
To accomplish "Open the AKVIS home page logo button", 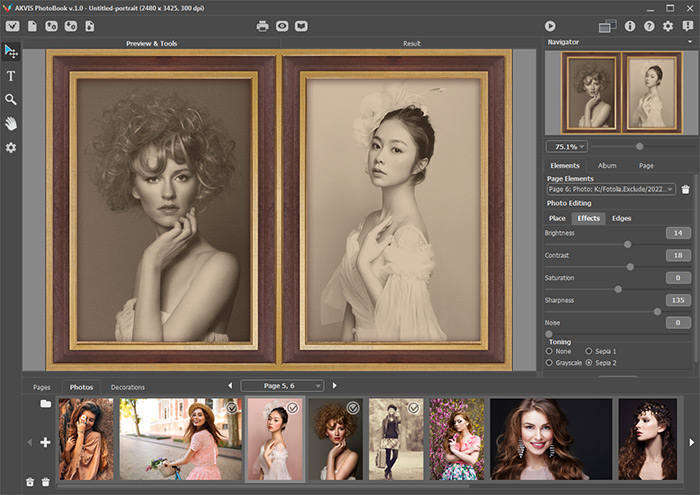I will click(12, 26).
